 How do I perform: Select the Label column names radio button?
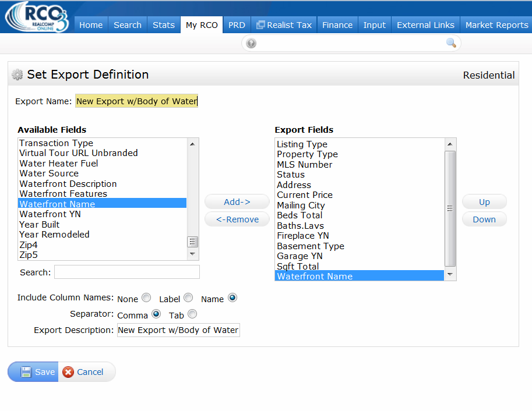coord(188,297)
